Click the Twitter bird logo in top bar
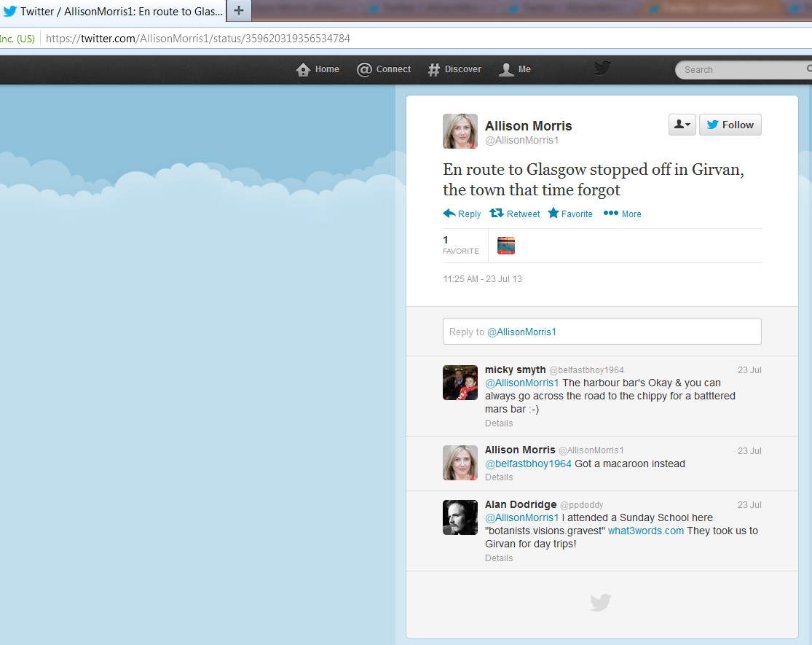This screenshot has width=812, height=645. 602,68
